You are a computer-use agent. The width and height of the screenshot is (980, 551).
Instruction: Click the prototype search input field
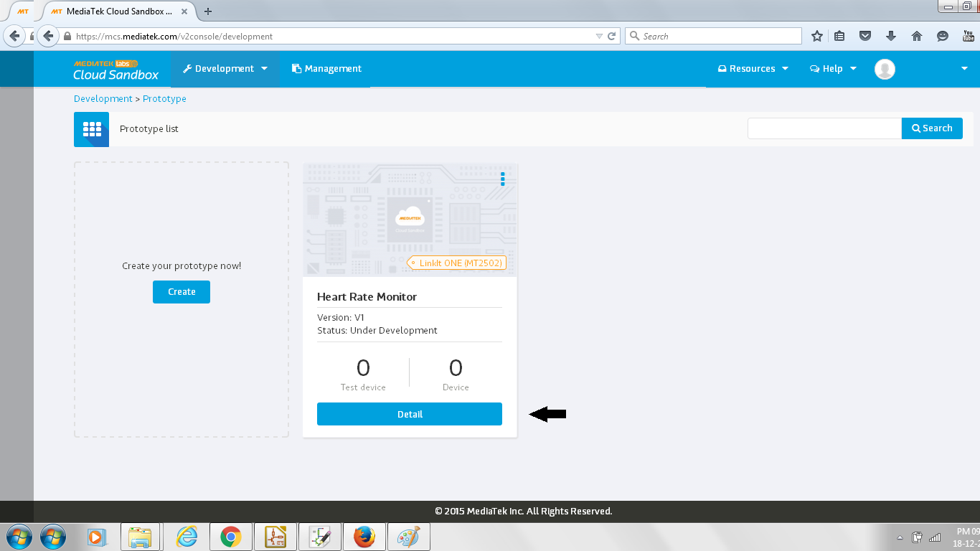824,128
